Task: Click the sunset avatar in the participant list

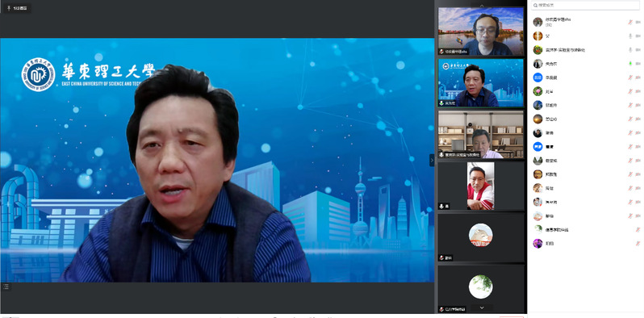Action: pyautogui.click(x=537, y=119)
